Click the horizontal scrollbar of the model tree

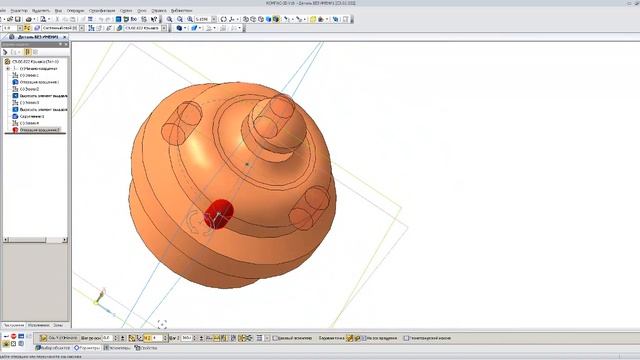point(35,240)
